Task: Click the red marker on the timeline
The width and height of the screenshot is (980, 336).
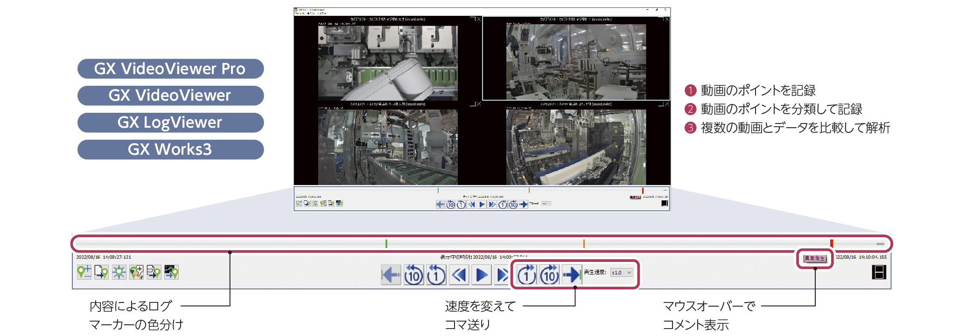Action: tap(832, 244)
